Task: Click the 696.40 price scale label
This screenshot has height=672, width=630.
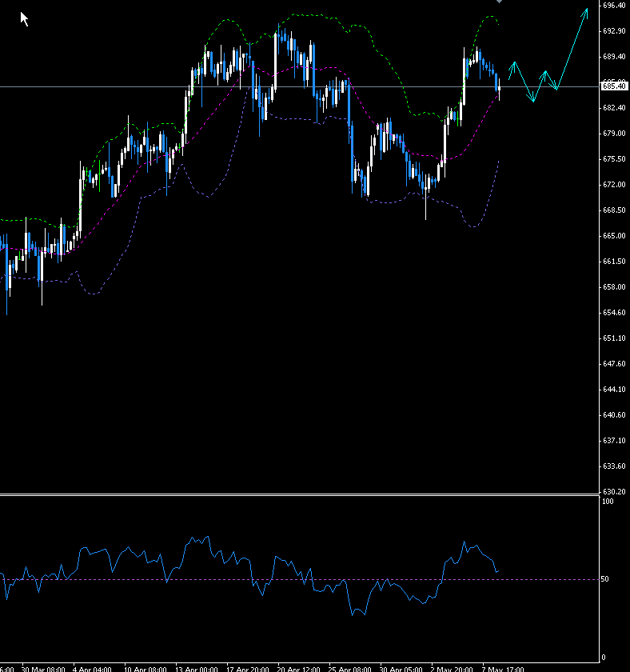Action: pyautogui.click(x=614, y=6)
